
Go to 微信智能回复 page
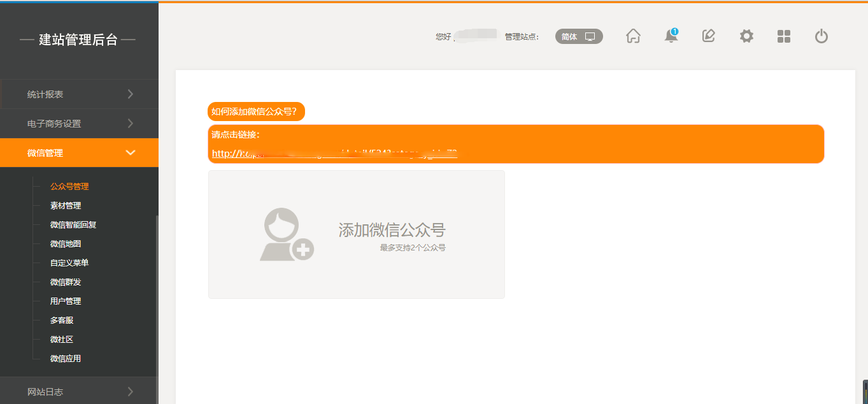click(x=73, y=225)
